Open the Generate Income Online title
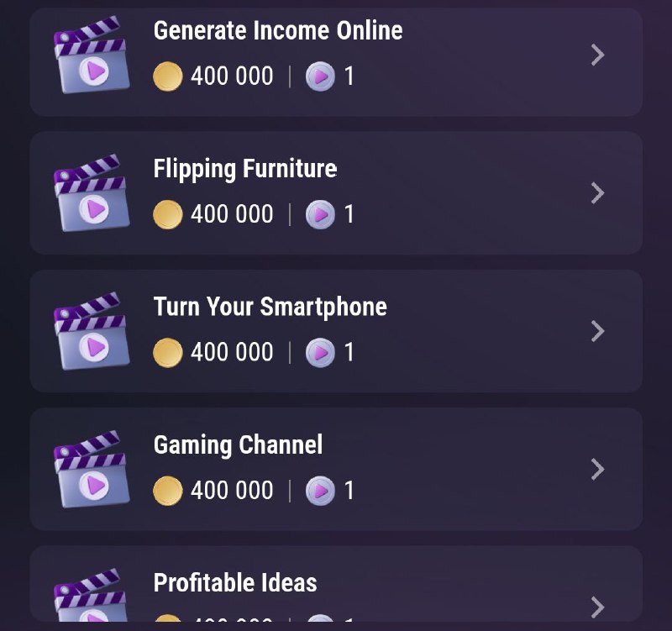Image resolution: width=672 pixels, height=631 pixels. tap(278, 30)
